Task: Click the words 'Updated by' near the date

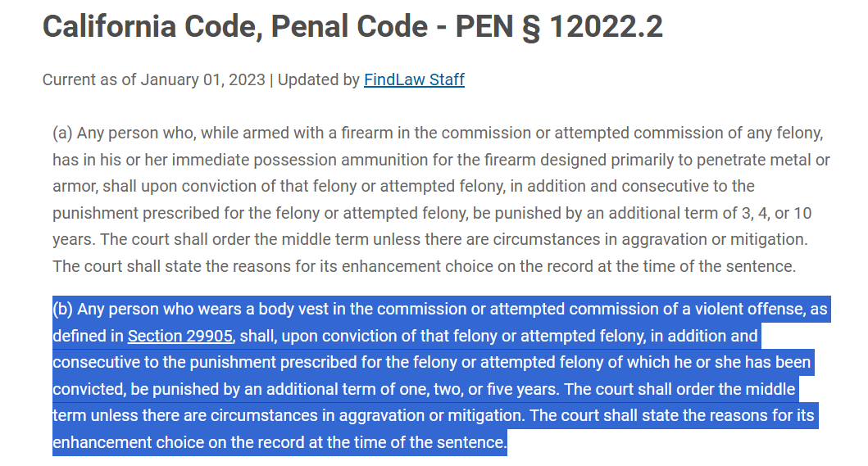Action: pyautogui.click(x=318, y=79)
